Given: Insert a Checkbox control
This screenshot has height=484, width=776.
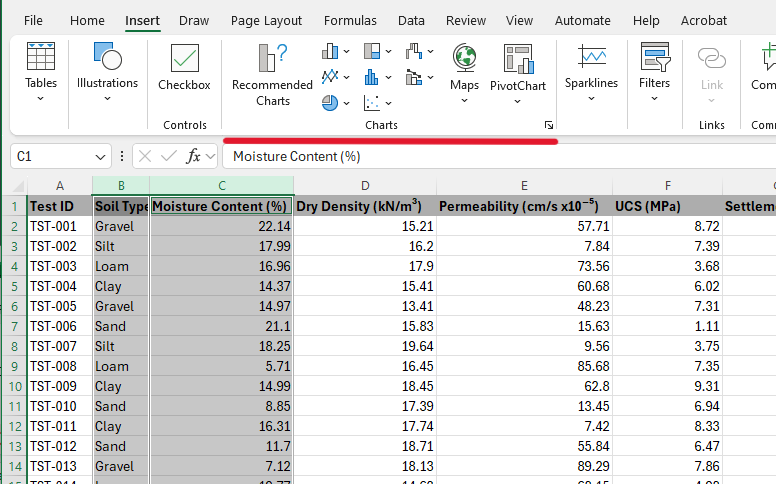Looking at the screenshot, I should pyautogui.click(x=184, y=68).
